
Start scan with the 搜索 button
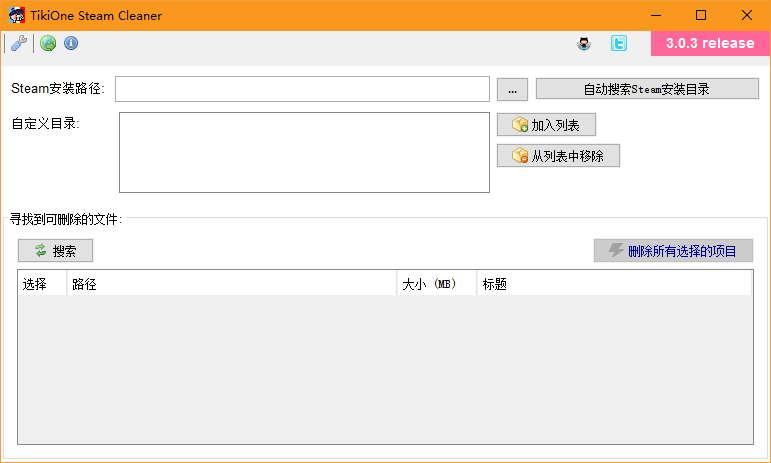(55, 251)
